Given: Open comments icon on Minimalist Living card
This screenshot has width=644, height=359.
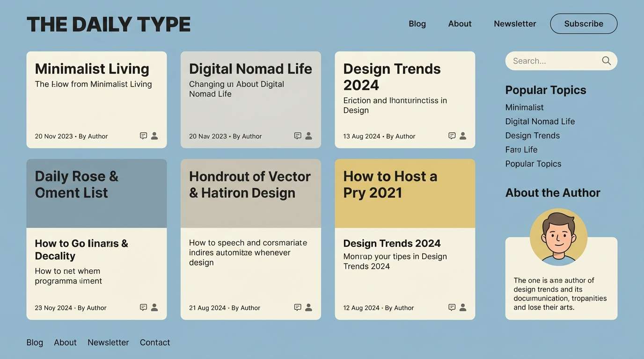Looking at the screenshot, I should [x=143, y=135].
